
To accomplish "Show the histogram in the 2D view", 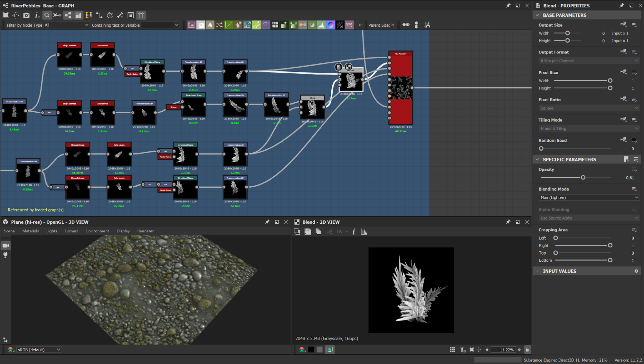I will pyautogui.click(x=364, y=231).
